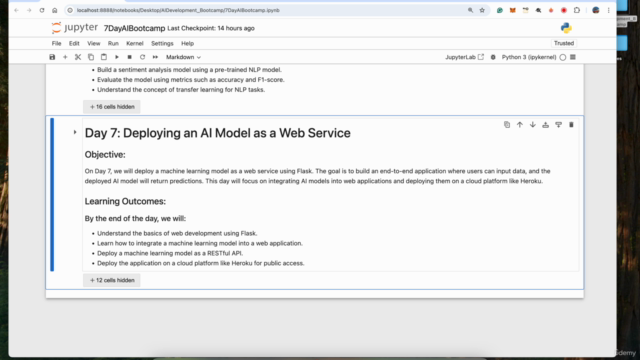Image resolution: width=640 pixels, height=360 pixels.
Task: Select the Python 3 (ipykernel) kernel name
Action: [x=529, y=57]
